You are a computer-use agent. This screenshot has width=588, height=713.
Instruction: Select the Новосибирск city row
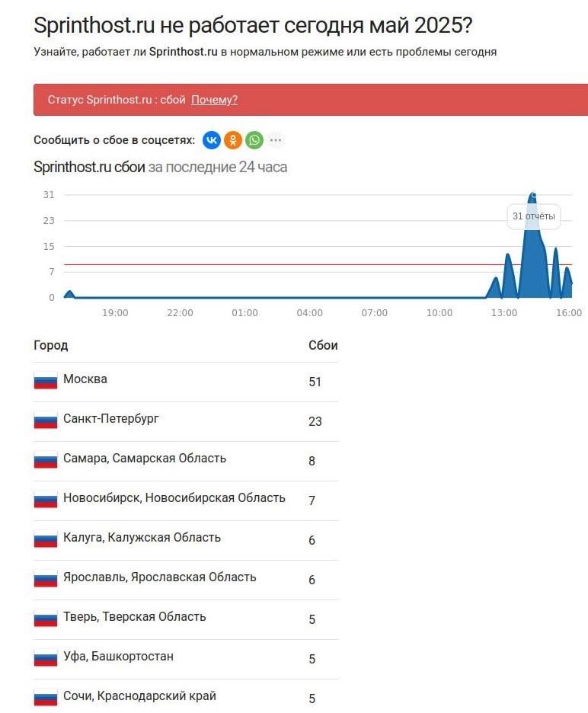click(186, 500)
